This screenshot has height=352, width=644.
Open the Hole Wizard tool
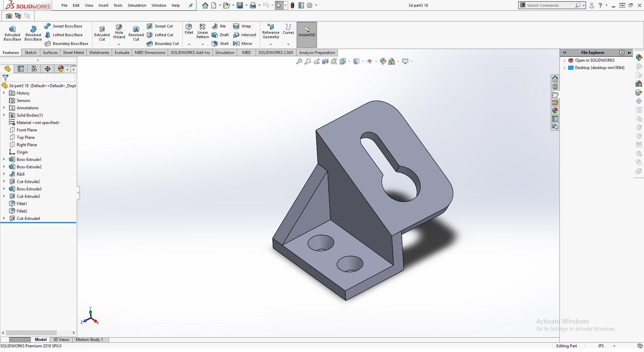[x=119, y=32]
